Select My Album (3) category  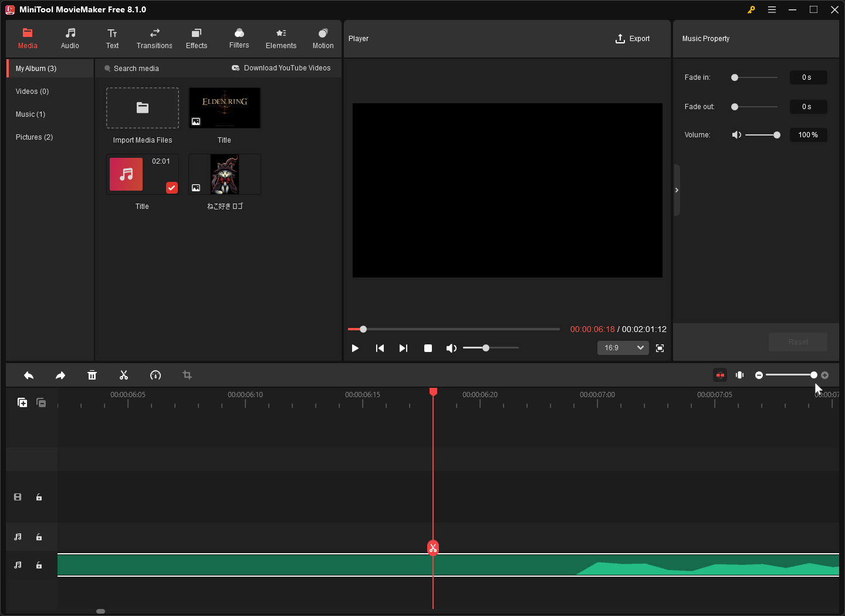coord(50,69)
